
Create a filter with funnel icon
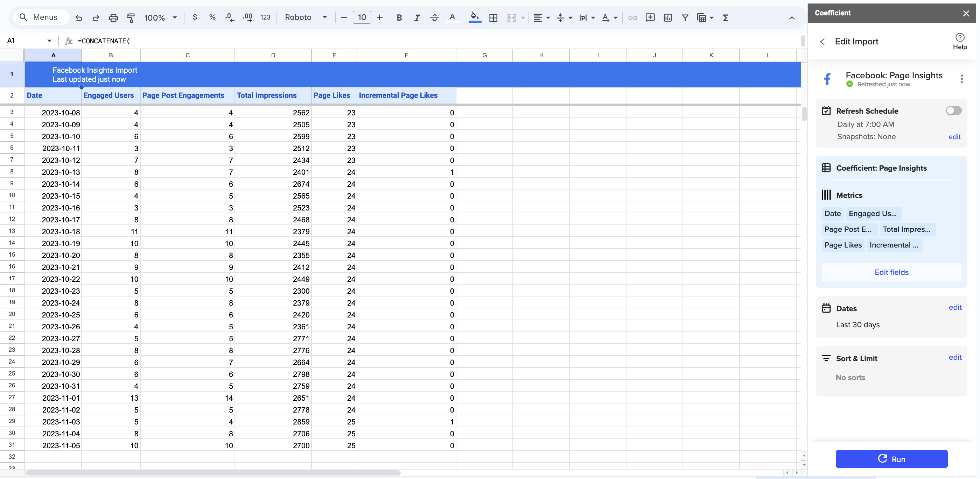[685, 17]
